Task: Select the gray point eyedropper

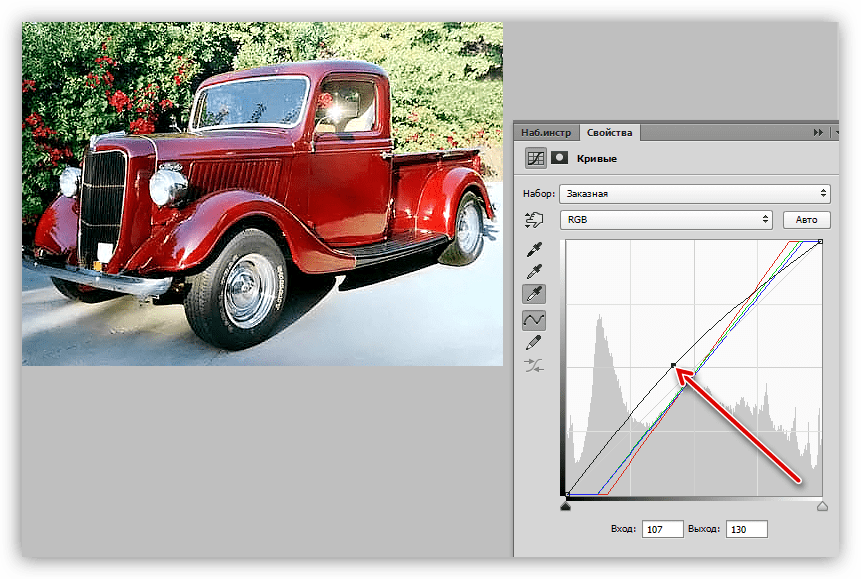Action: (x=534, y=271)
